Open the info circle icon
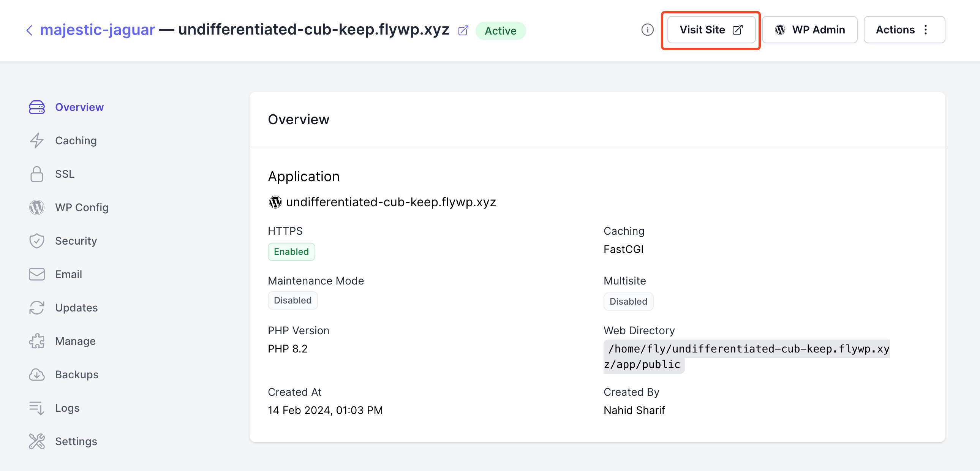The image size is (980, 471). 647,30
